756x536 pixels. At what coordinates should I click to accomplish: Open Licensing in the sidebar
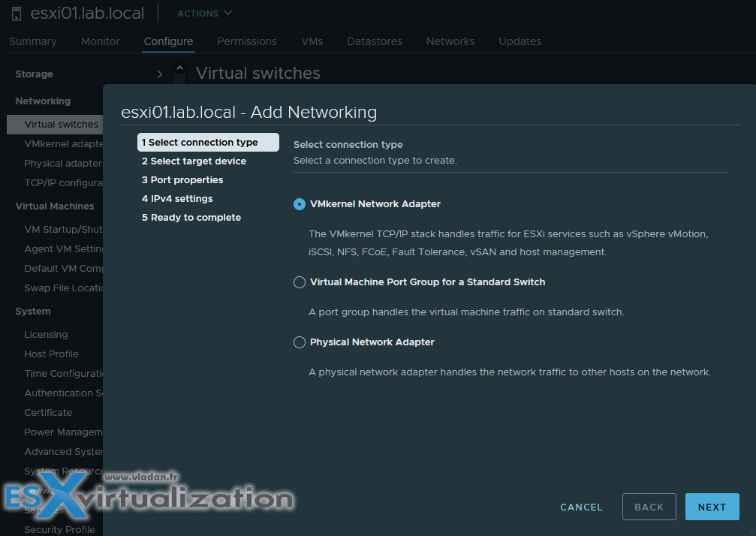pos(46,335)
